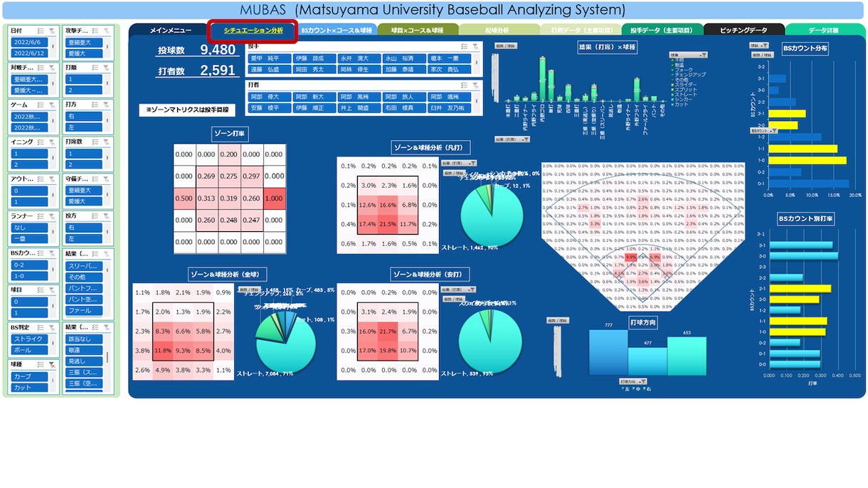Screen dimensions: 868x488
Task: Toggle カーブ in the 球種 slicer
Action: 29,376
